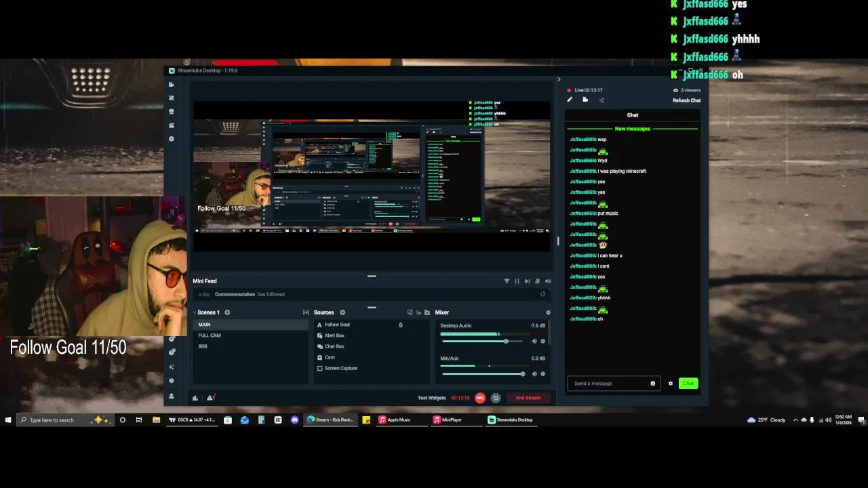
Task: Open Mic/Aux settings gear
Action: (542, 373)
